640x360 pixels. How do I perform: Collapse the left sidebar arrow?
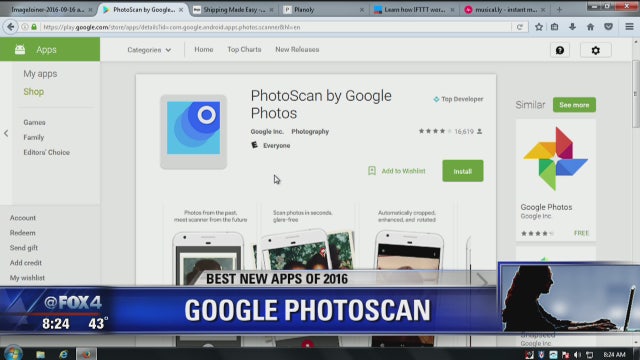pyautogui.click(x=6, y=133)
